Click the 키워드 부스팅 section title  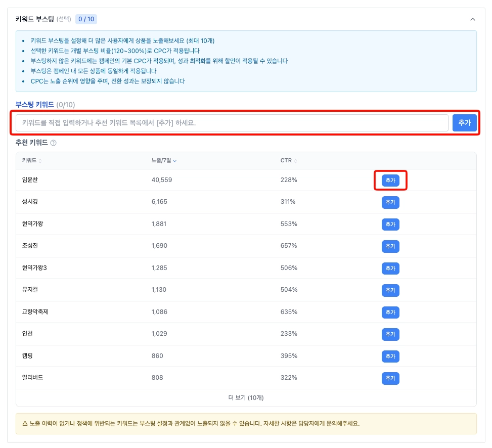(x=35, y=19)
